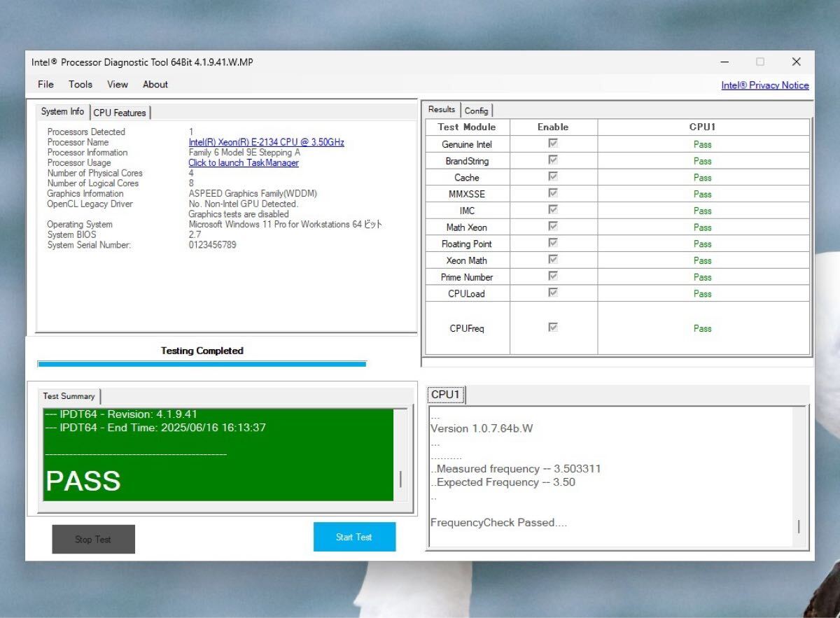Toggle the CPUFreq enable checkbox

click(553, 327)
